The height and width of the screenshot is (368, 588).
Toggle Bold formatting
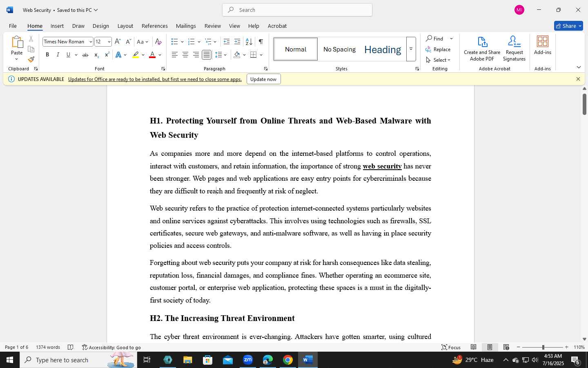pos(47,55)
